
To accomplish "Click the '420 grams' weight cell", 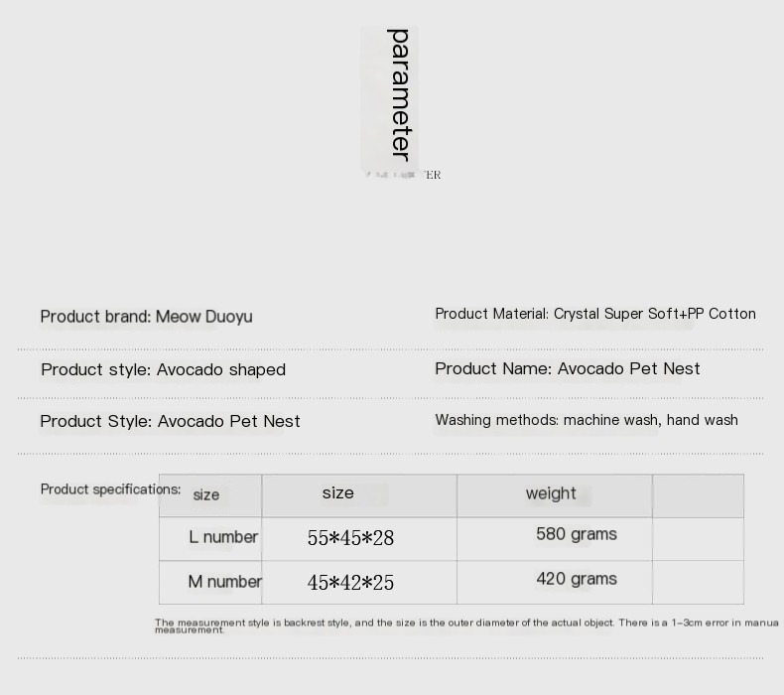I will (x=576, y=579).
